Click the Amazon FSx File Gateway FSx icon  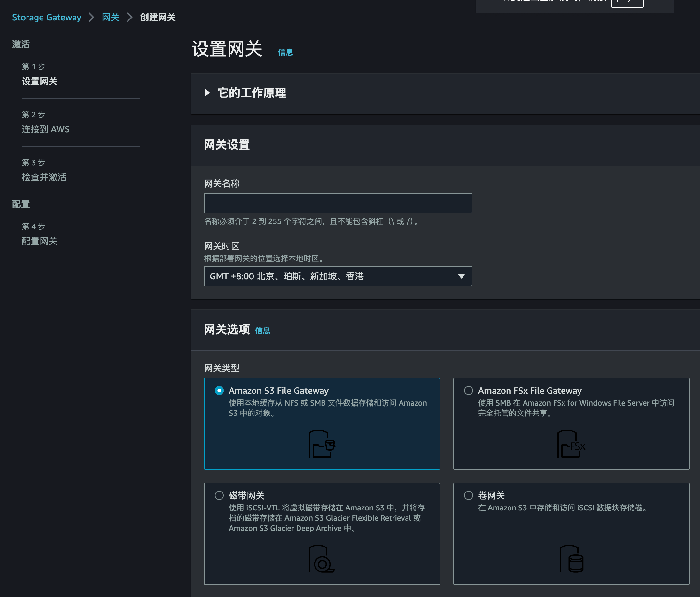(571, 444)
